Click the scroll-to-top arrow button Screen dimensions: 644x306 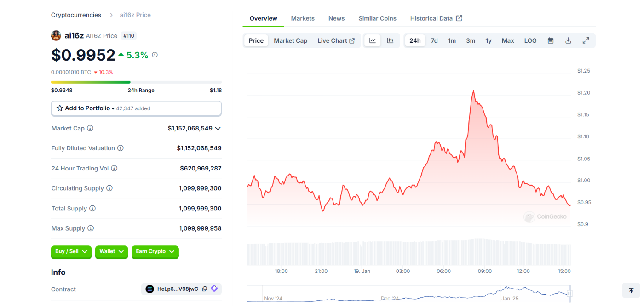631,290
